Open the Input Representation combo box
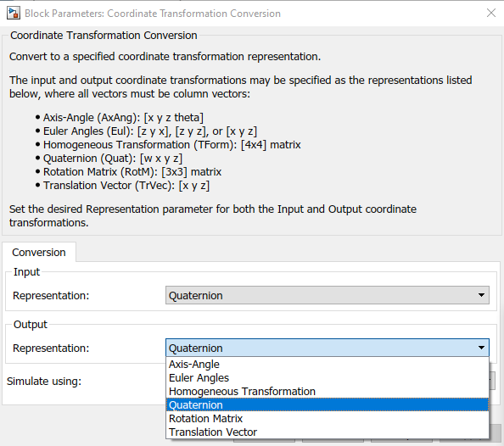This screenshot has height=446, width=504. coord(328,295)
